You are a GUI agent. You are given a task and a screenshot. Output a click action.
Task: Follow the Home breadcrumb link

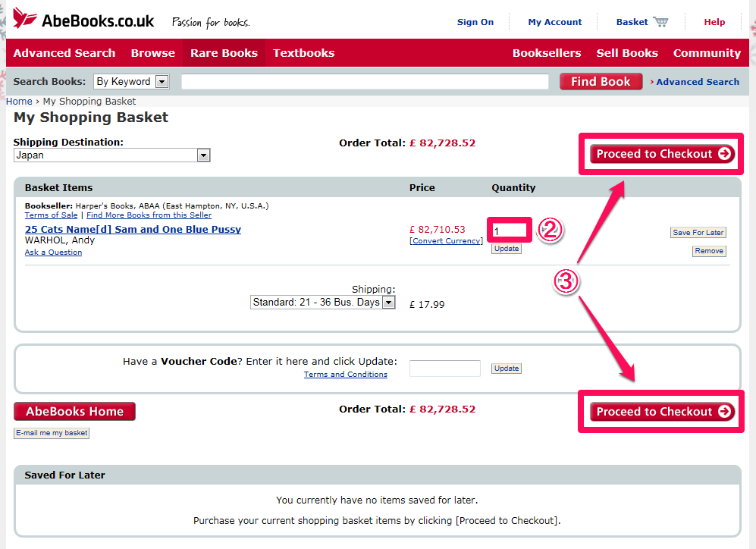(19, 101)
